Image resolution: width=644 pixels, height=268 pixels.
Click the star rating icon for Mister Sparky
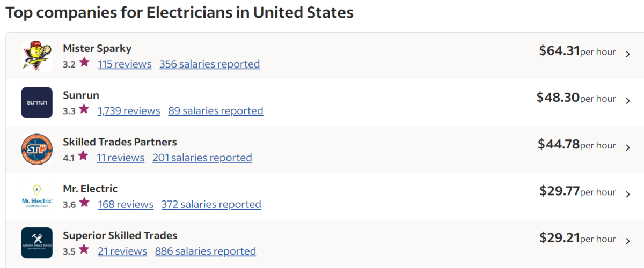coord(84,62)
